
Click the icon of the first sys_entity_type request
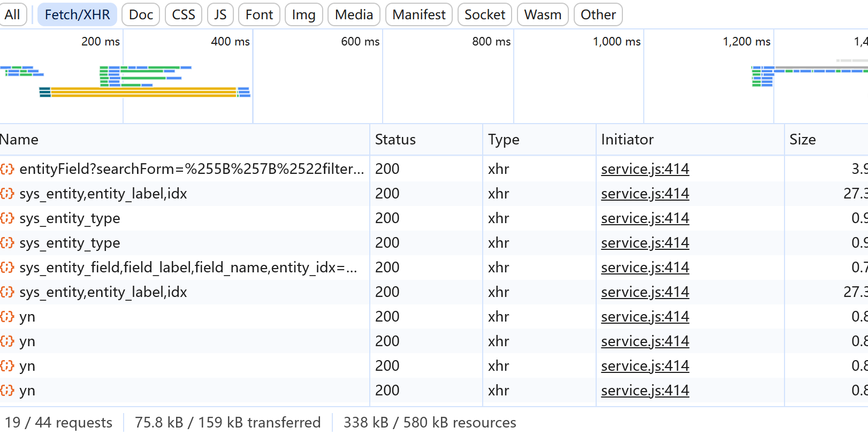pos(7,218)
